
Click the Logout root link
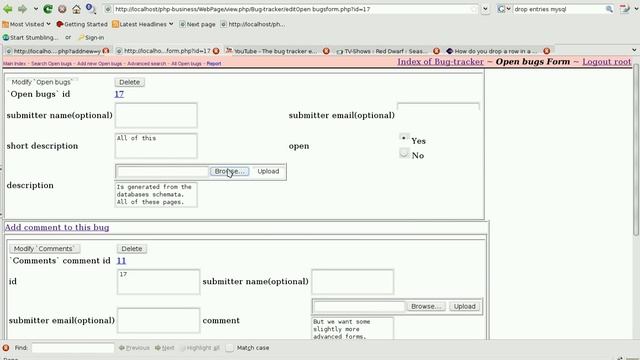point(607,62)
